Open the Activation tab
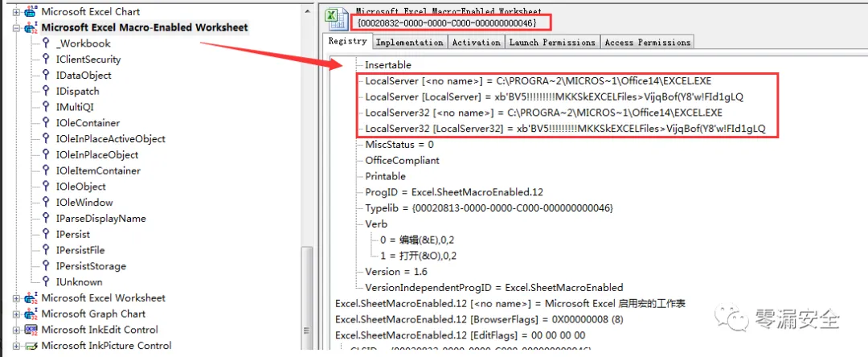 click(476, 42)
